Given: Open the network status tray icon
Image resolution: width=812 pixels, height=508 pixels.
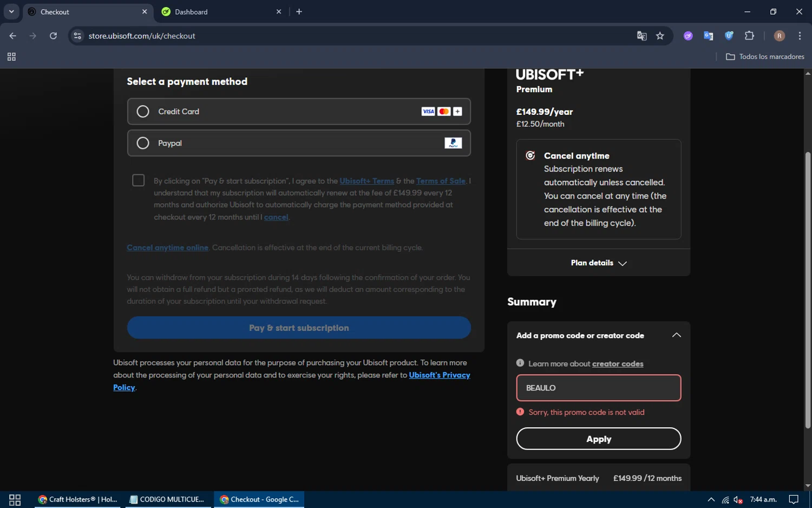Looking at the screenshot, I should [x=725, y=500].
